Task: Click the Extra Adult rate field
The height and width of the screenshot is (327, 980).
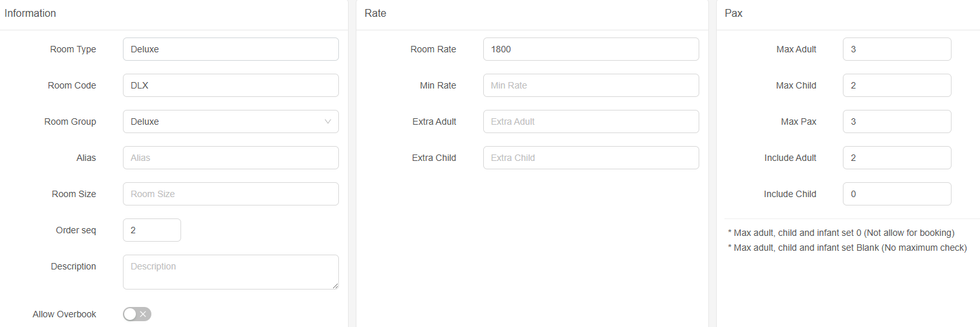Action: (x=591, y=121)
